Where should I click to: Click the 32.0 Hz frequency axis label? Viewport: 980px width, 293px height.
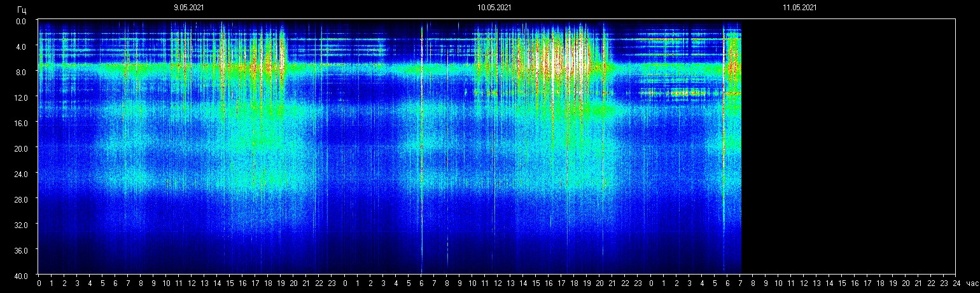pyautogui.click(x=21, y=225)
